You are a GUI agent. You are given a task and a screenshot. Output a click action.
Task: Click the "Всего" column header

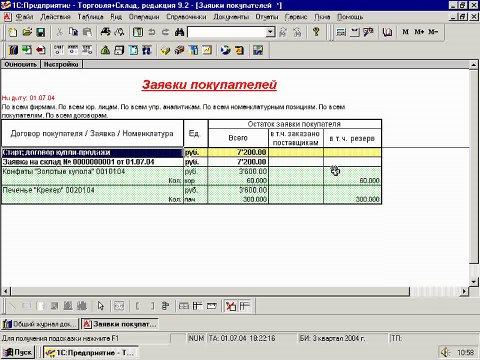click(x=238, y=138)
